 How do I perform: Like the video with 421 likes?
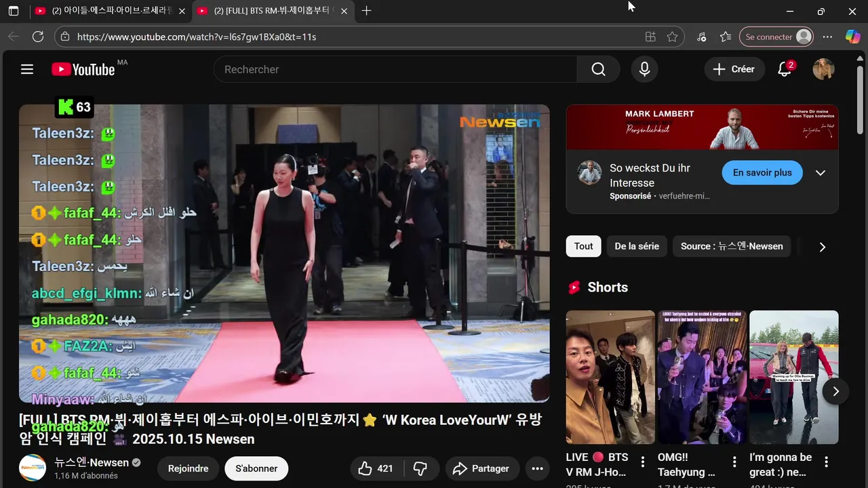(x=376, y=468)
